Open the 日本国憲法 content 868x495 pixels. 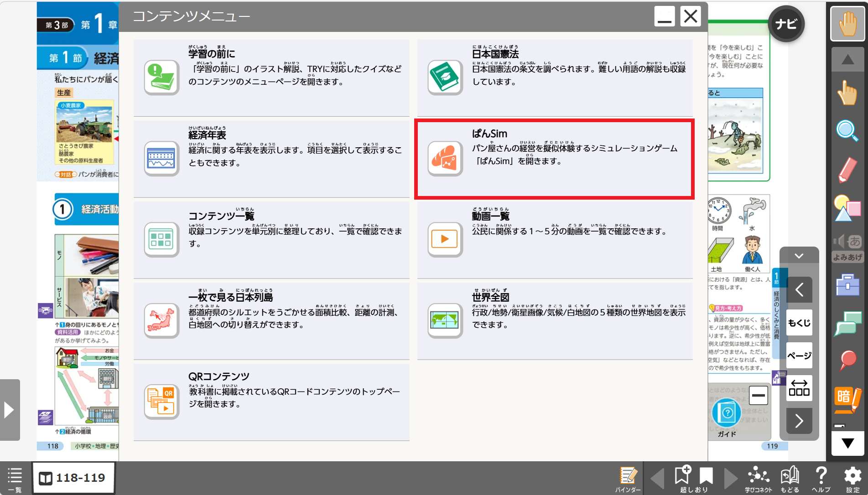(x=554, y=77)
